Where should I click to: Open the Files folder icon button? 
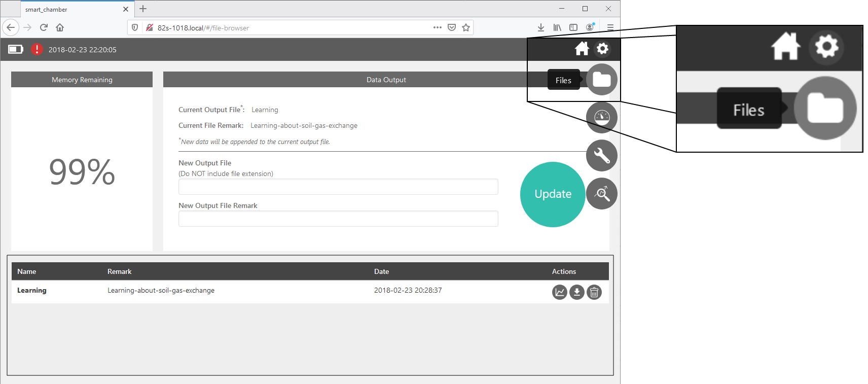[601, 80]
